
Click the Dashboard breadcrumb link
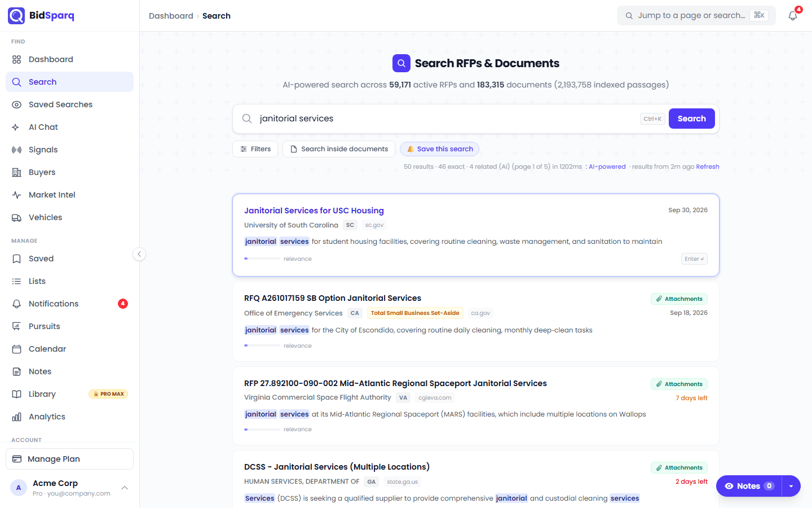pos(171,16)
